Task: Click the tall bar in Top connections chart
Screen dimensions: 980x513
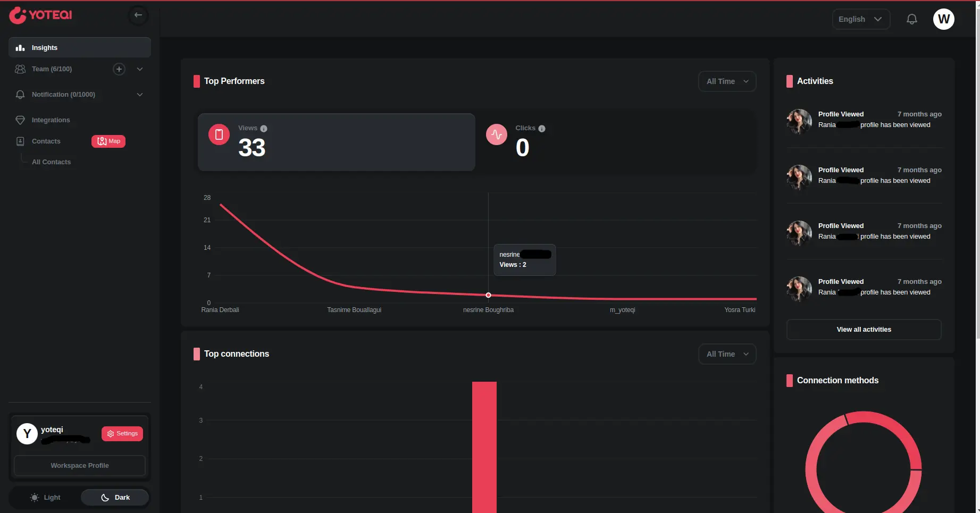Action: [x=484, y=447]
